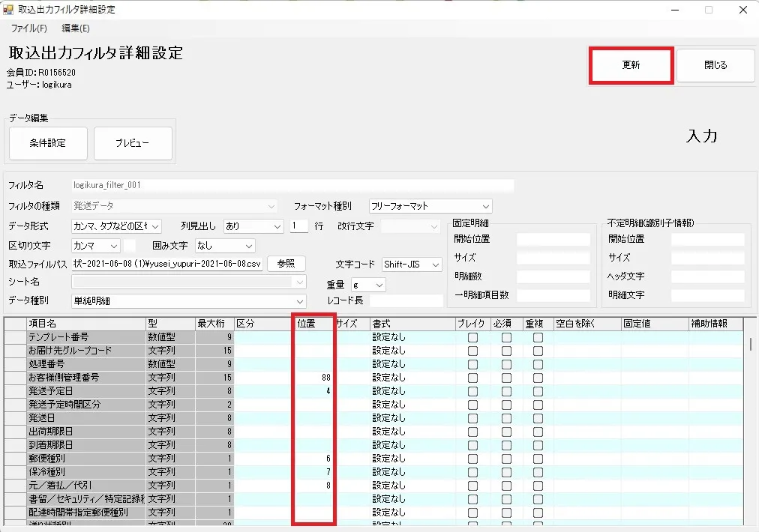
Task: Open the ファイル(F) menu
Action: (x=29, y=28)
